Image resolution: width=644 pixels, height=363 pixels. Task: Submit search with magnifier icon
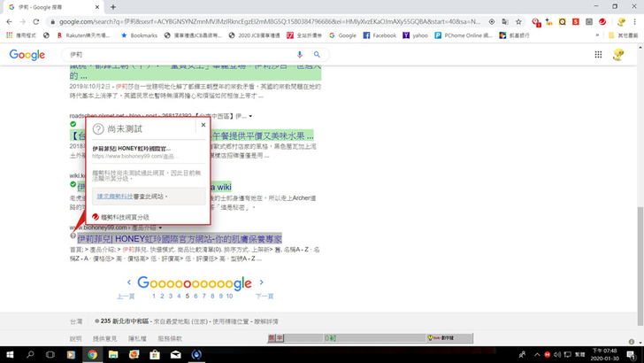pyautogui.click(x=317, y=54)
